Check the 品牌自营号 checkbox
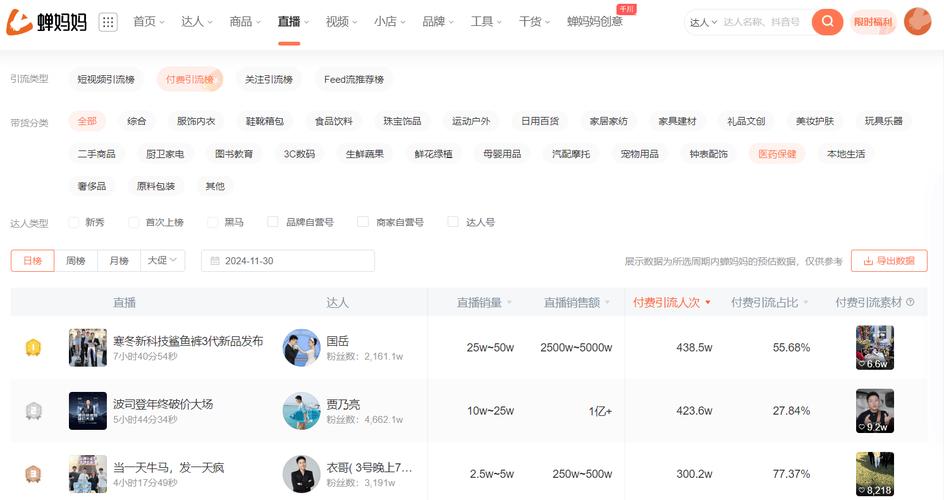 (x=273, y=222)
